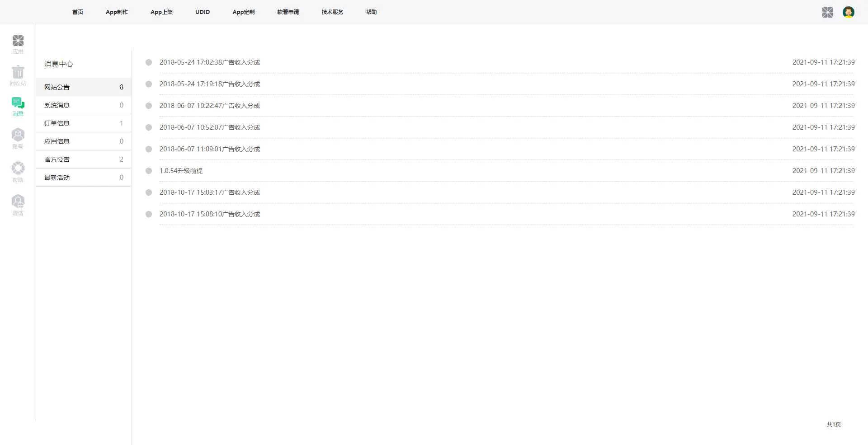The width and height of the screenshot is (868, 445).
Task: Open the 1.0.54升级前提 announcement
Action: pos(181,171)
